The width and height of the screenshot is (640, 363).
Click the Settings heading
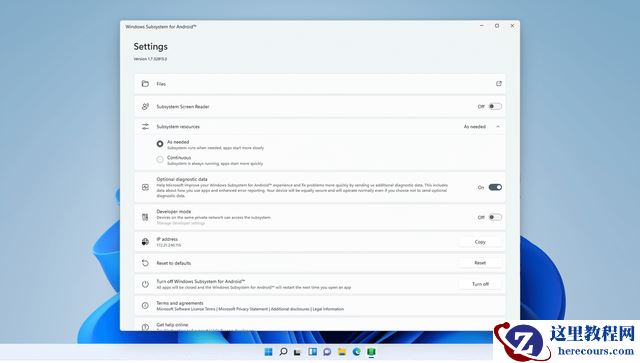pyautogui.click(x=150, y=47)
